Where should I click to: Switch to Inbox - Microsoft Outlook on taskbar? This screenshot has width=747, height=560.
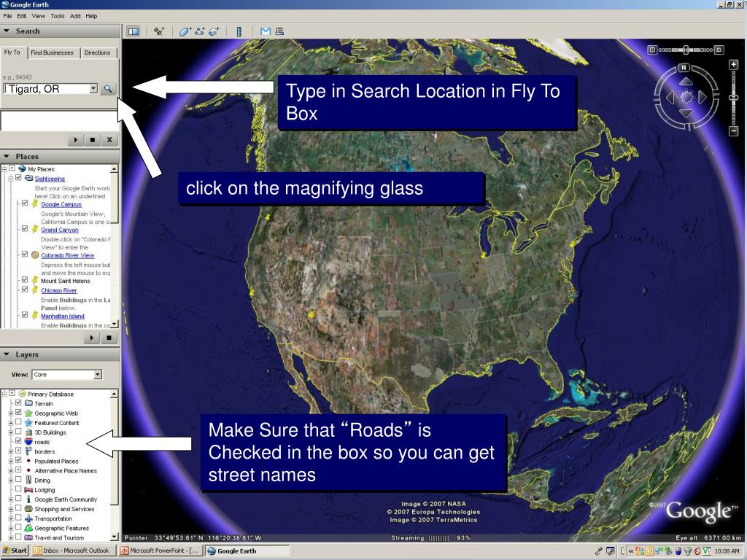(x=72, y=551)
